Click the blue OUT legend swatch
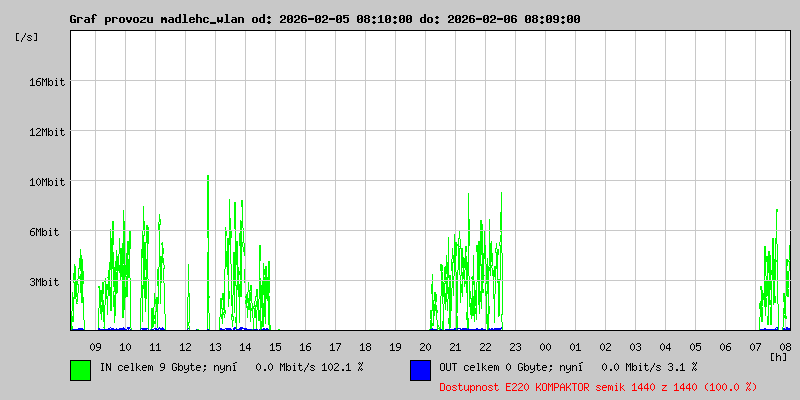800x400 pixels. (x=420, y=370)
